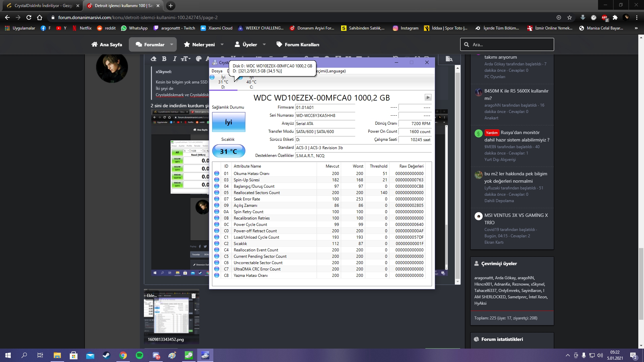Image resolution: width=644 pixels, height=362 pixels.
Task: Select the D: 31 °C disk tab
Action: point(223,82)
